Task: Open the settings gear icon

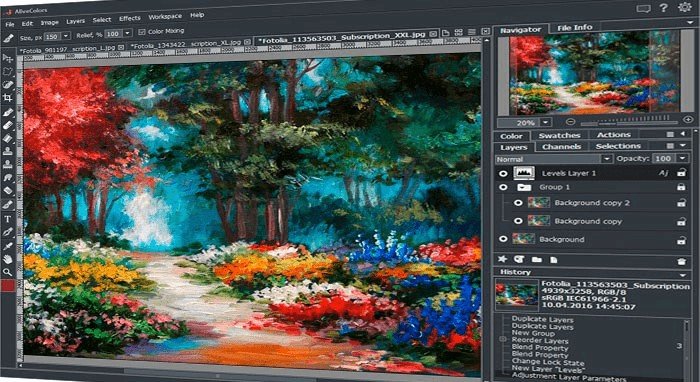Action: [x=684, y=7]
